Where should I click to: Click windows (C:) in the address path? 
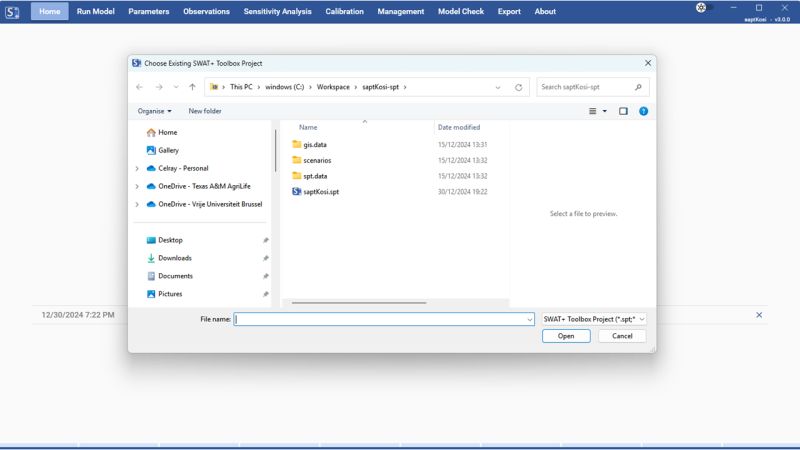[x=284, y=87]
